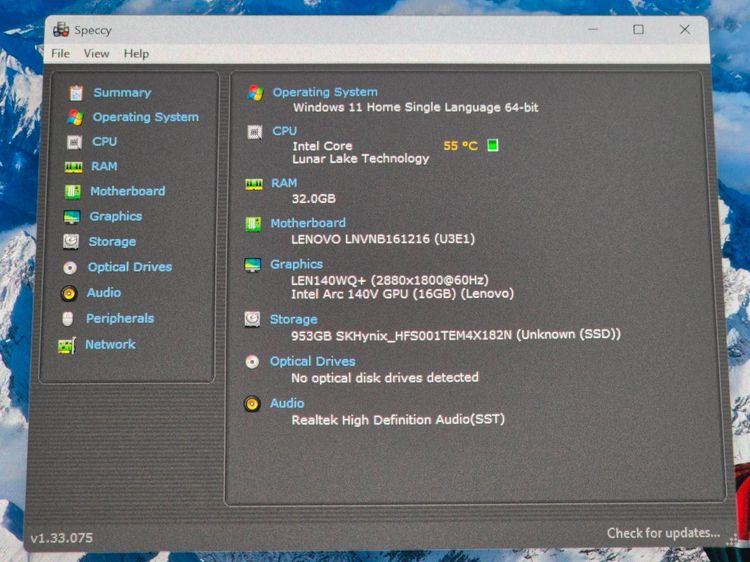Click the Intel Core CPU name text
Viewport: 750px width, 562px height.
click(322, 146)
